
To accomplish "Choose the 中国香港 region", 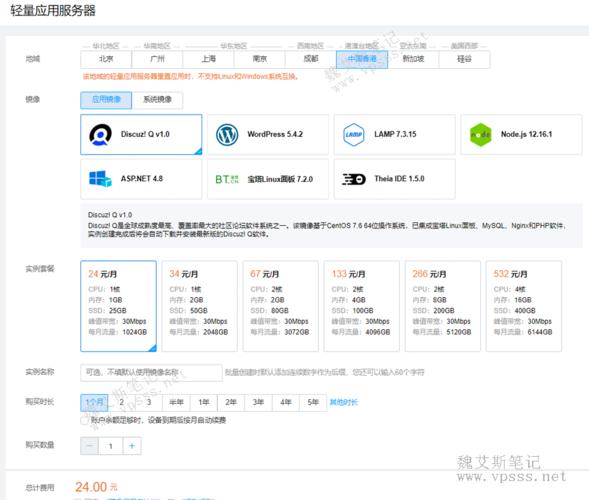I will click(x=362, y=59).
